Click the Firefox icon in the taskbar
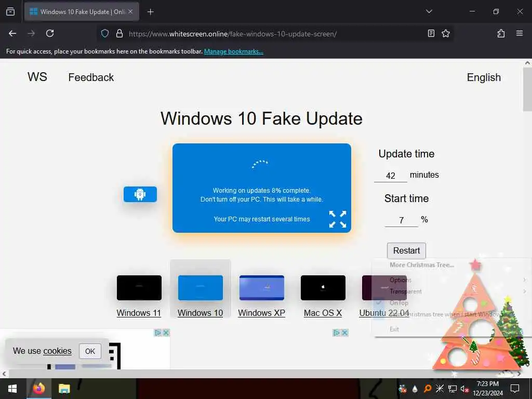The image size is (532, 399). [x=38, y=389]
